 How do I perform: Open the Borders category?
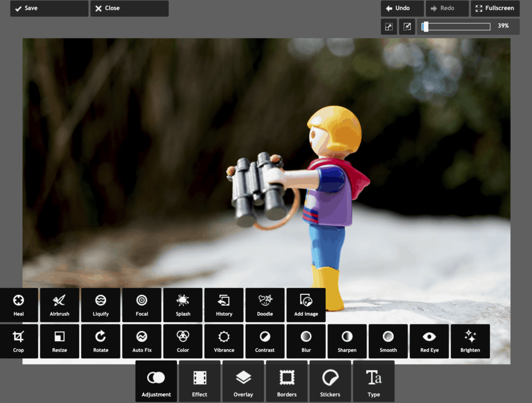(287, 381)
